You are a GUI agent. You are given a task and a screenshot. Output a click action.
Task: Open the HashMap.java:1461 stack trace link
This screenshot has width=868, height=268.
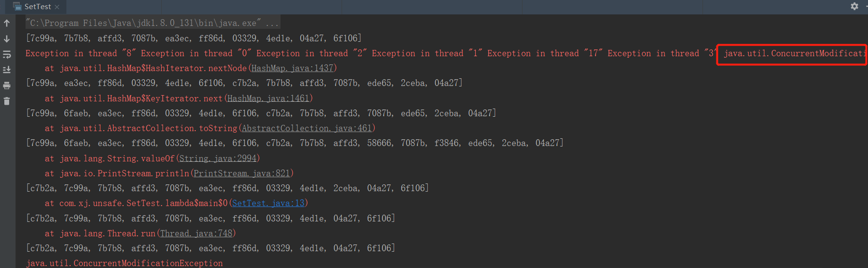[x=268, y=98]
